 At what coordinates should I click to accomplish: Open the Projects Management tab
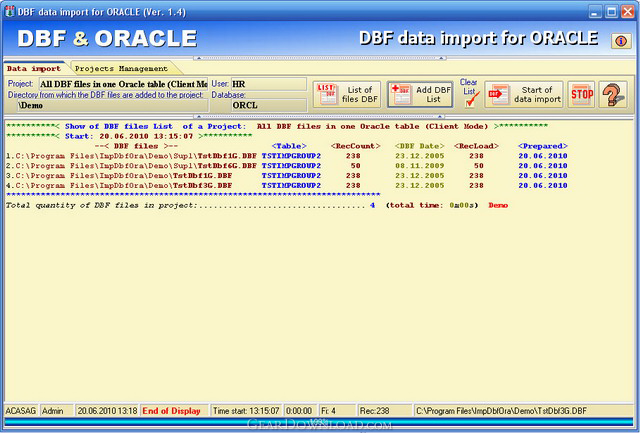pyautogui.click(x=122, y=69)
